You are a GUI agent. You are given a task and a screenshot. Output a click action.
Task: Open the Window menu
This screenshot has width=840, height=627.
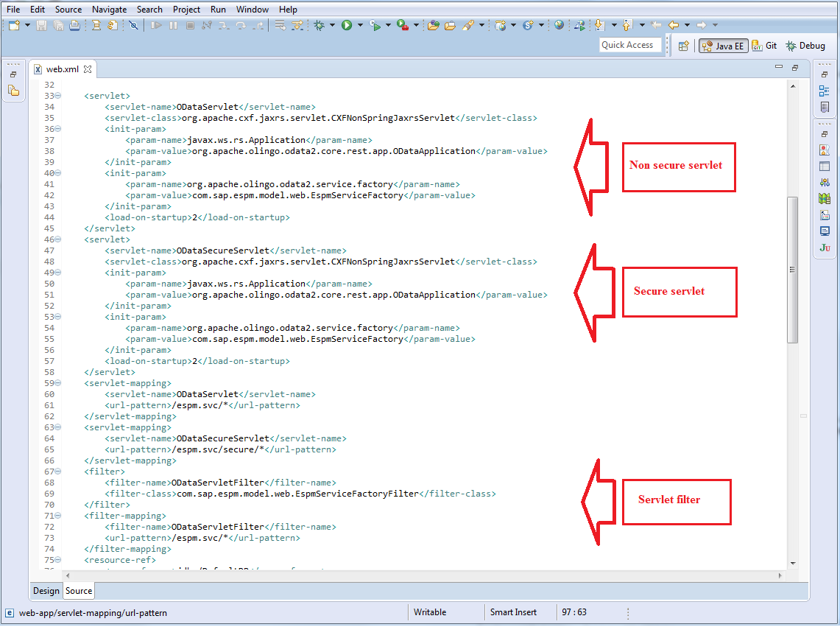[253, 10]
